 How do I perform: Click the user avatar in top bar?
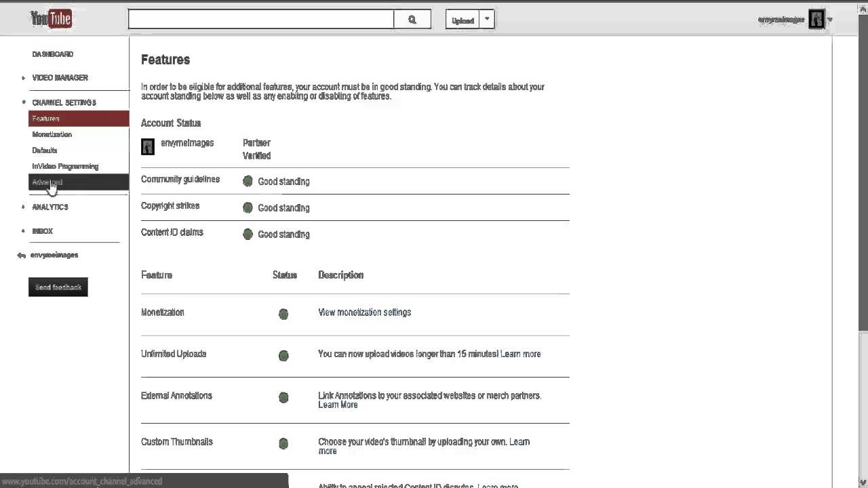[x=816, y=20]
